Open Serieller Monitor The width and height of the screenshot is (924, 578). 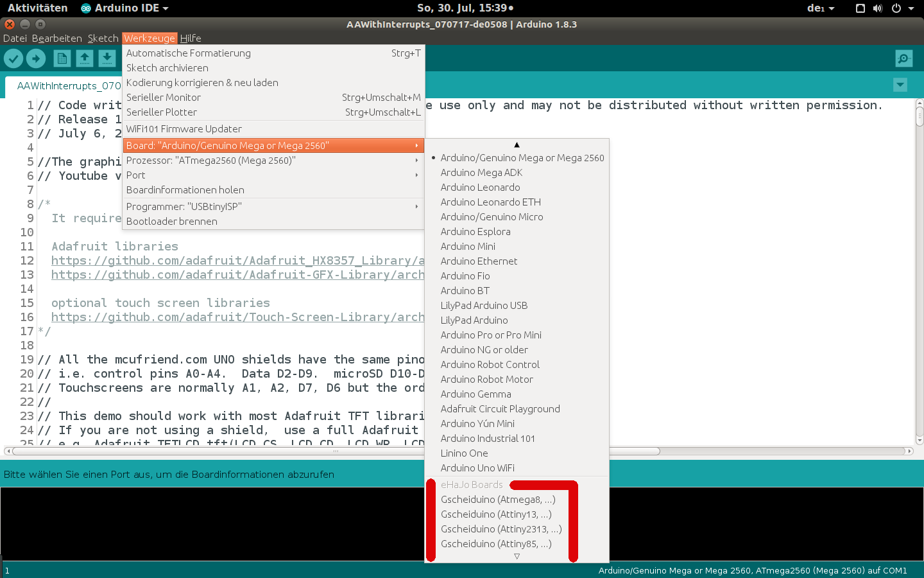point(273,98)
